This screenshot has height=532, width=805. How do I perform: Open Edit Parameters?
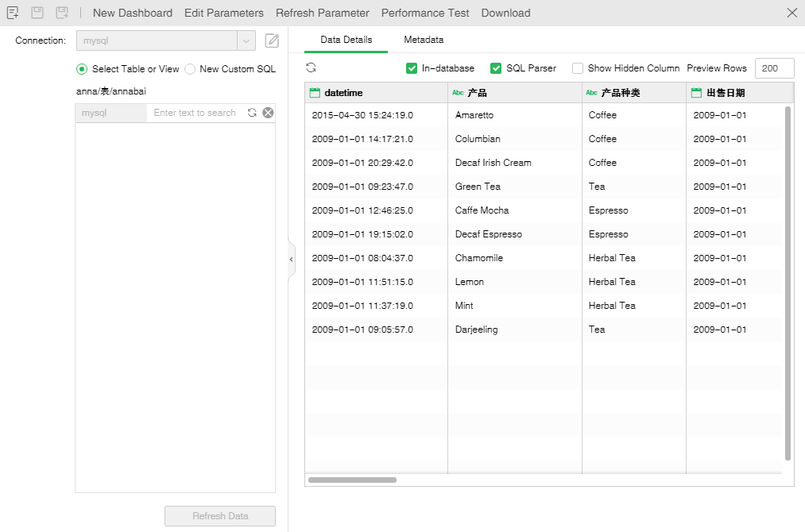(224, 13)
